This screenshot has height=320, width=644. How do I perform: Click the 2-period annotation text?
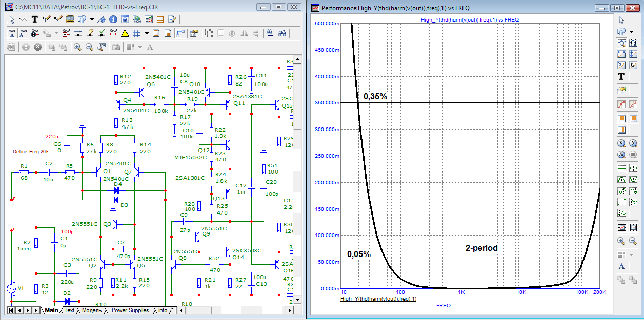click(481, 248)
